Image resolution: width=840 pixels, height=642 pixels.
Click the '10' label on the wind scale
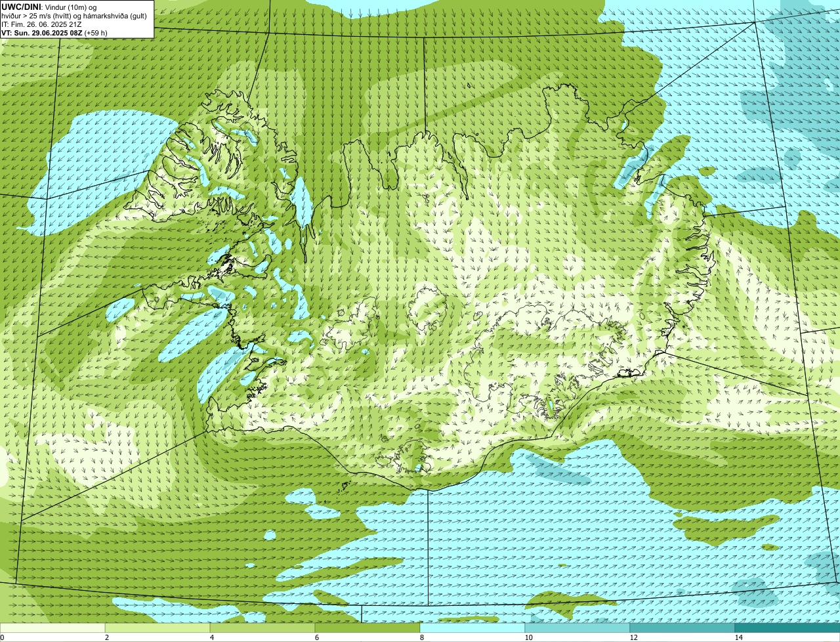(528, 637)
